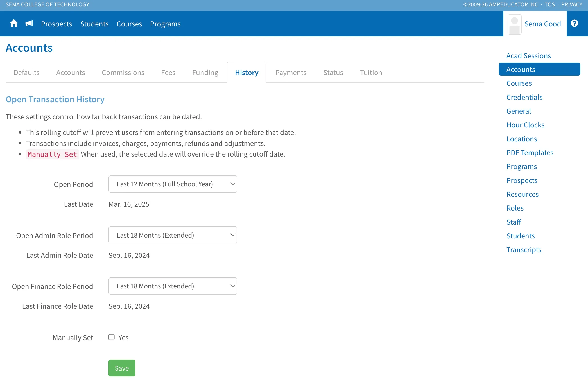Viewport: 588px width, 384px height.
Task: Open Staff in the sidebar
Action: click(x=514, y=222)
